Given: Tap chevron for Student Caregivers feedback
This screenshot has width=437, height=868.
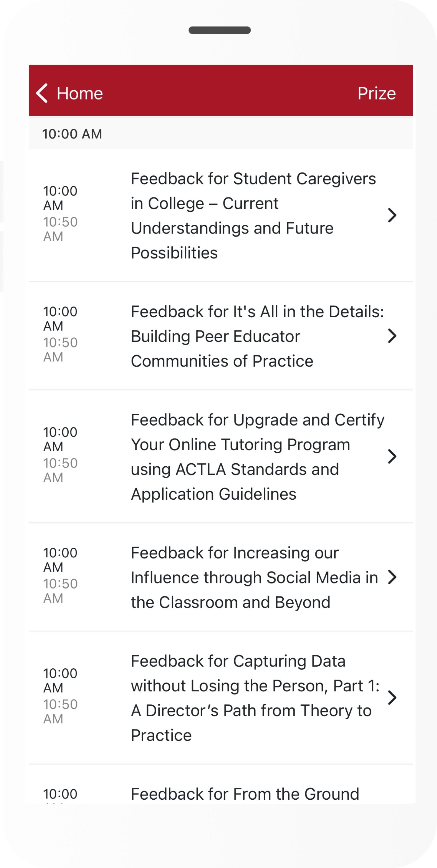Looking at the screenshot, I should tap(392, 215).
